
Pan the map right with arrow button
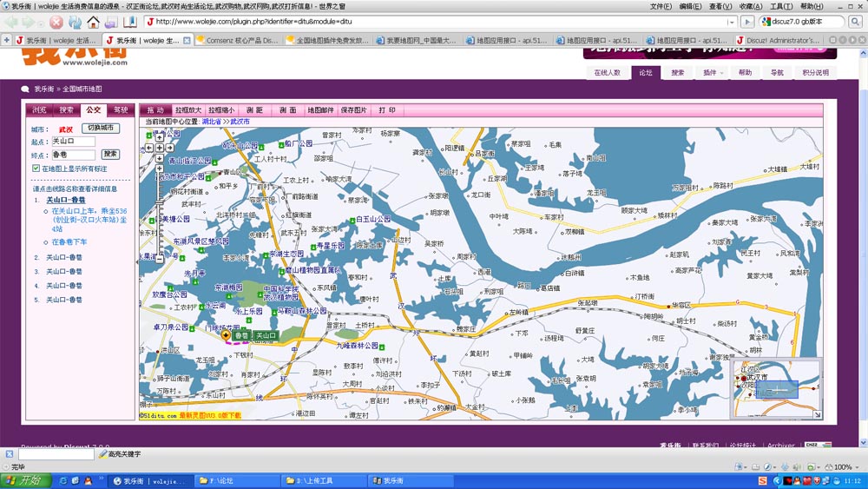pos(170,148)
